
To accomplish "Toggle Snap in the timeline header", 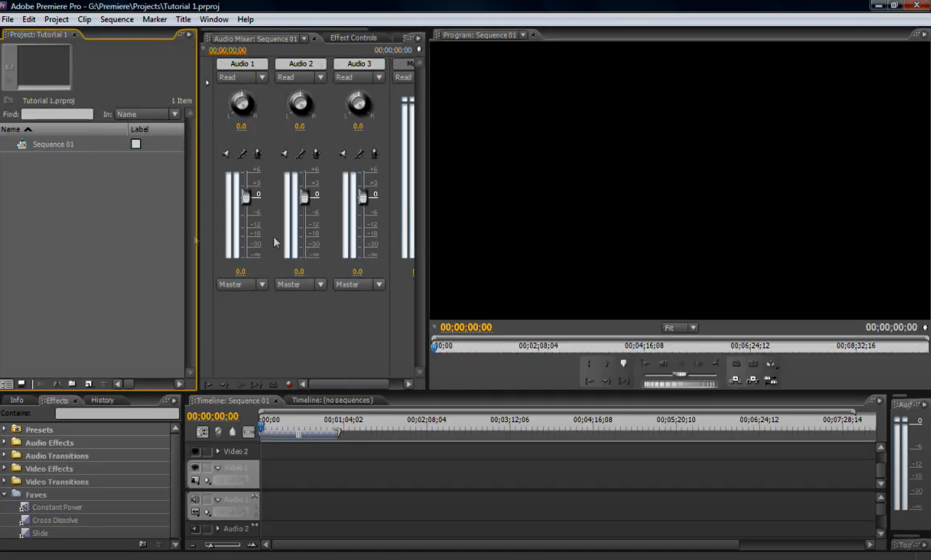I will point(203,432).
